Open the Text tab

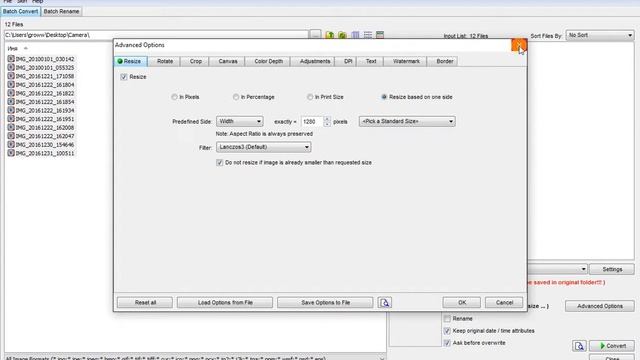(371, 61)
